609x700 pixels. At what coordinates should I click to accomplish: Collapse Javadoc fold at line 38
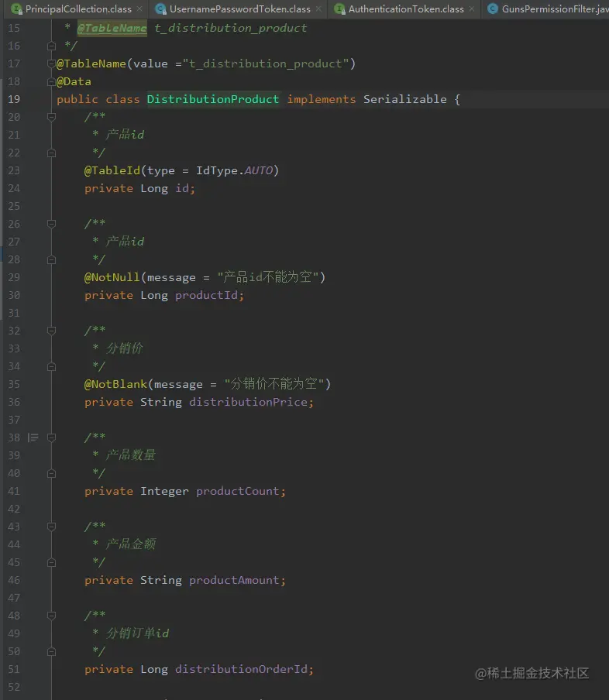point(51,437)
